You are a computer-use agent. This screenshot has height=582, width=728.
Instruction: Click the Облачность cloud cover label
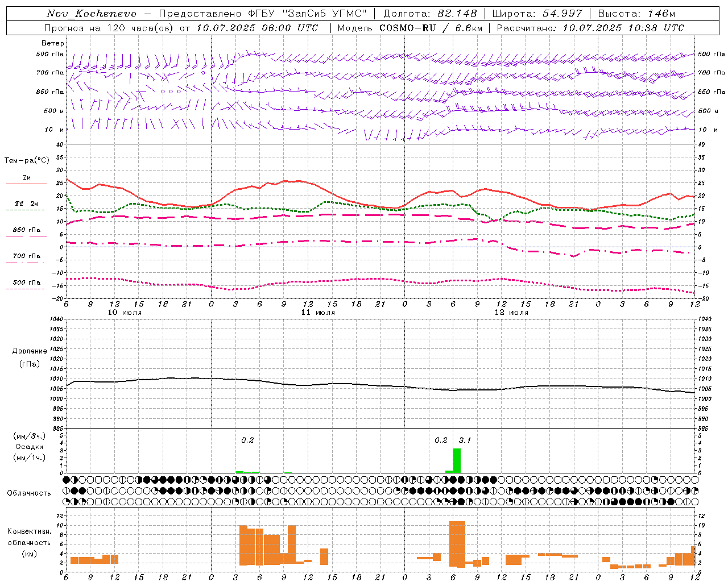click(x=29, y=493)
